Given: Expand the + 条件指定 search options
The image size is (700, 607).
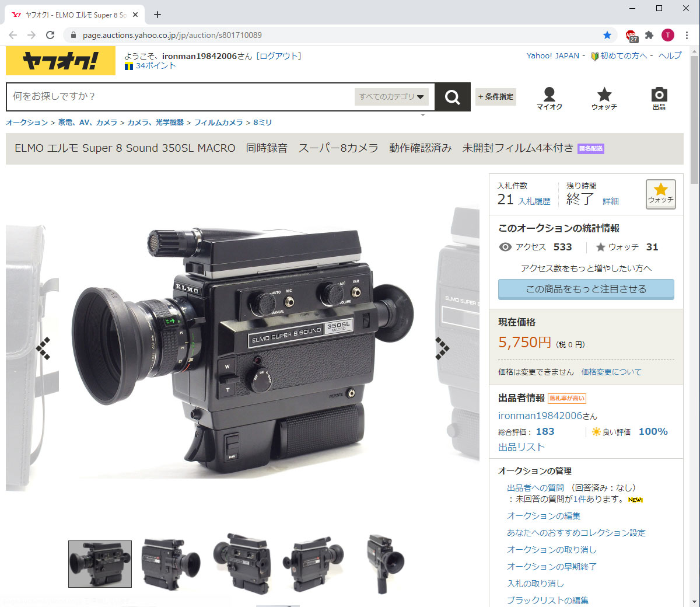Looking at the screenshot, I should (496, 97).
